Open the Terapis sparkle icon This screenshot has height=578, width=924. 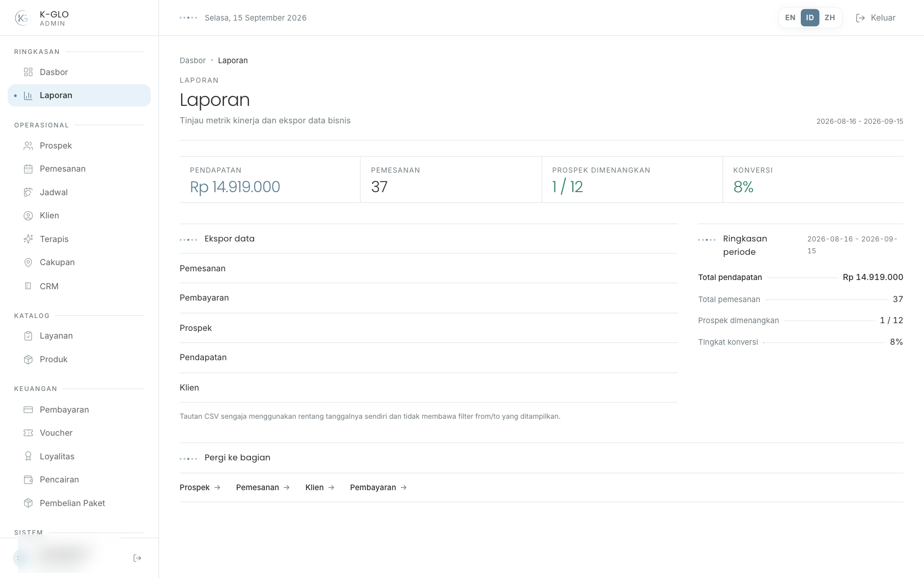(28, 239)
